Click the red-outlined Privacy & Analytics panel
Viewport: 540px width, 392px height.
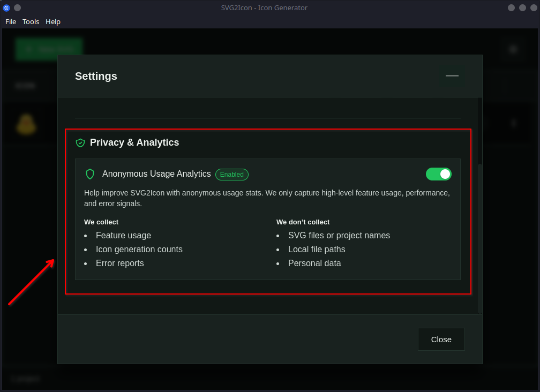268,212
